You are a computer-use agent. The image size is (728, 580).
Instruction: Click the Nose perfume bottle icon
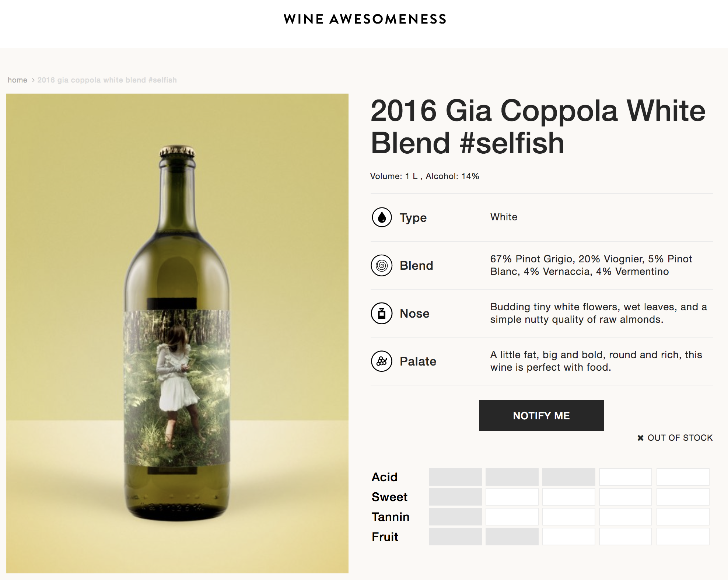(x=382, y=313)
